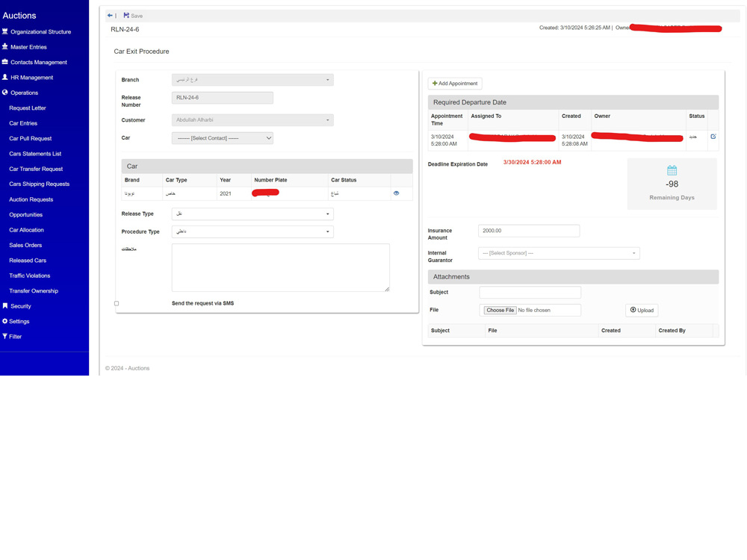
Task: Open HR Management menu
Action: (32, 78)
